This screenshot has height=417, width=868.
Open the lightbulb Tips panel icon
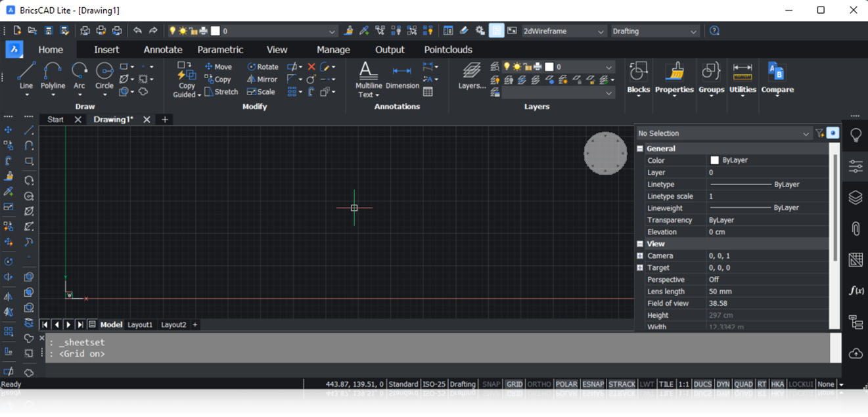pos(856,135)
